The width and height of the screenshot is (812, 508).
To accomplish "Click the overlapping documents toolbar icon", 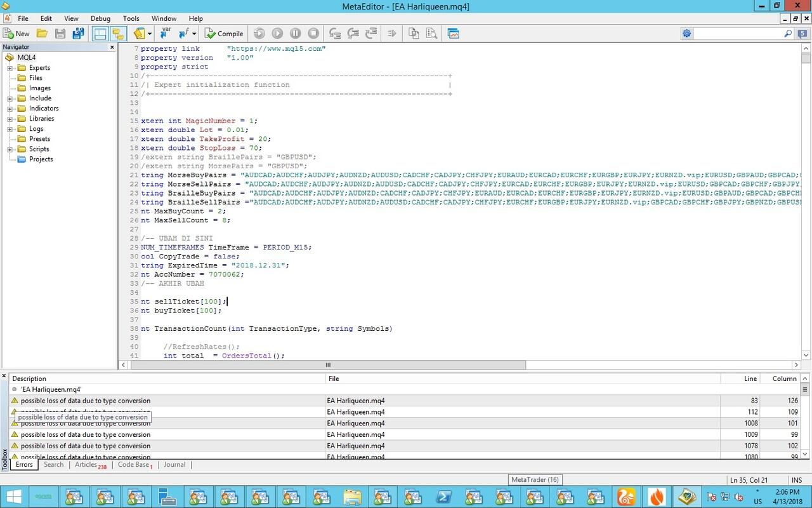I will [414, 34].
